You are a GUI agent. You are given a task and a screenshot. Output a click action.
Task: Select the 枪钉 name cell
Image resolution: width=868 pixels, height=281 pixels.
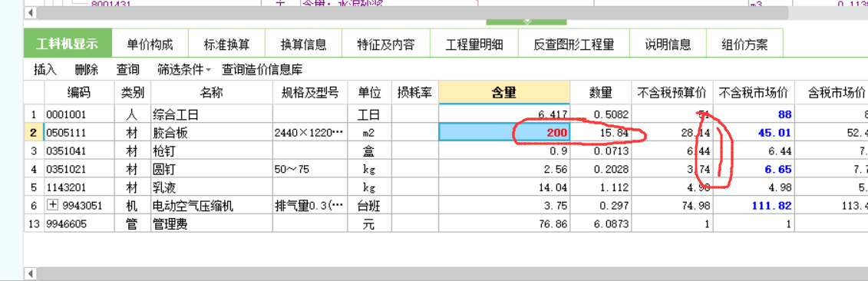(x=212, y=151)
